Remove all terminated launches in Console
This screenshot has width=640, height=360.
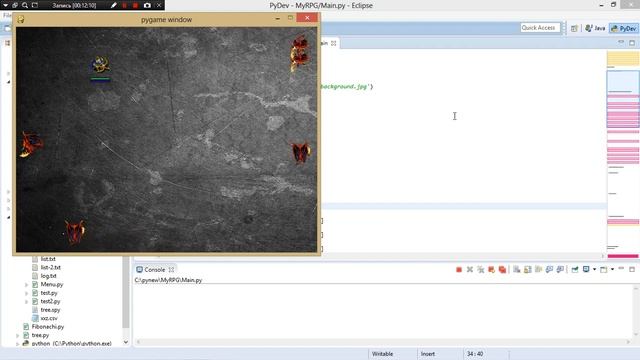click(x=480, y=269)
